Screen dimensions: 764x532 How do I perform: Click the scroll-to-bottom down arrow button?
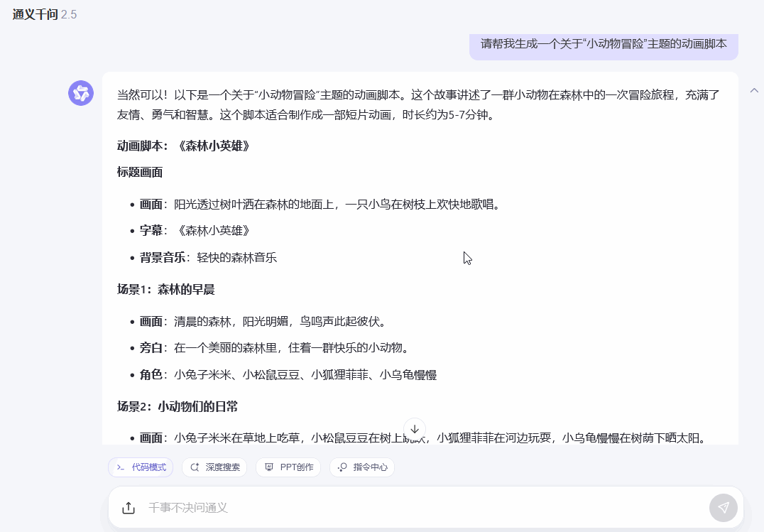pyautogui.click(x=415, y=429)
